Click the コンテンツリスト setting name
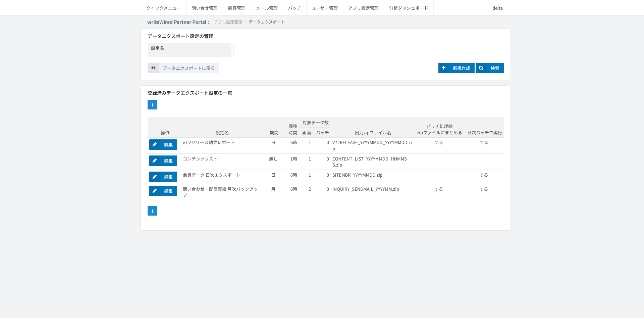The height and width of the screenshot is (318, 644). [x=200, y=159]
